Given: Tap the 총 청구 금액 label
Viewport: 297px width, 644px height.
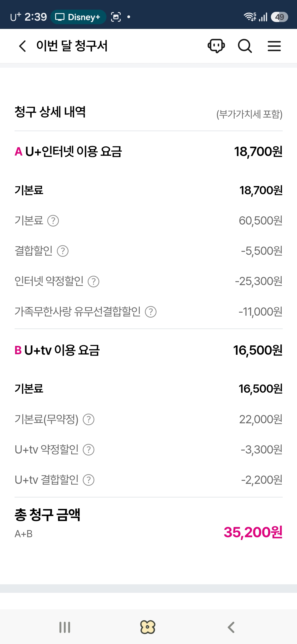Looking at the screenshot, I should point(47,514).
